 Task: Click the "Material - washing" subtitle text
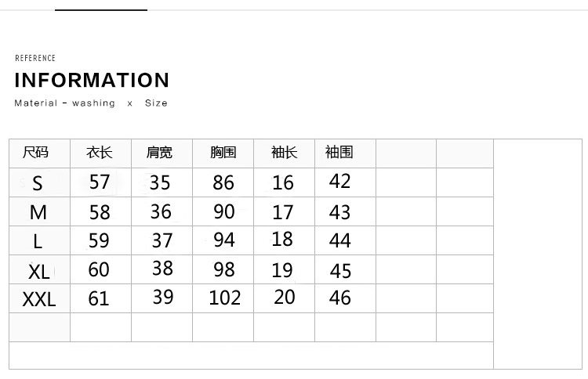(x=64, y=103)
